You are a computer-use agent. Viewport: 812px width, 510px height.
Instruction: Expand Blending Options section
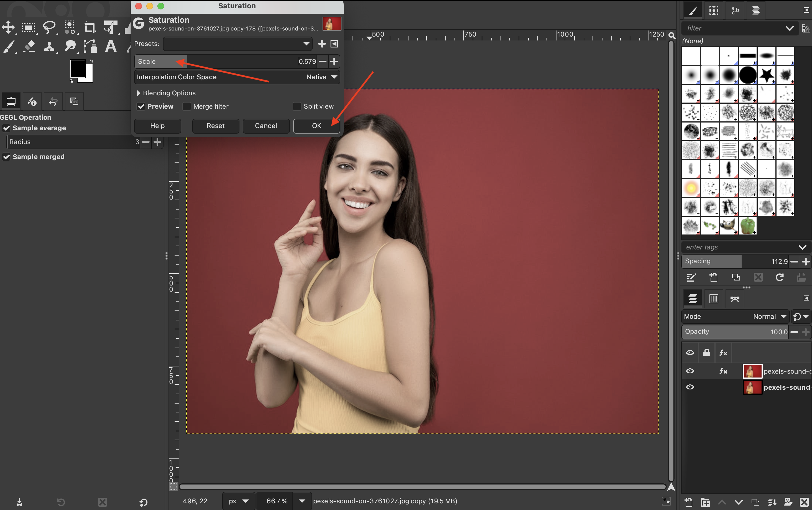coord(139,93)
